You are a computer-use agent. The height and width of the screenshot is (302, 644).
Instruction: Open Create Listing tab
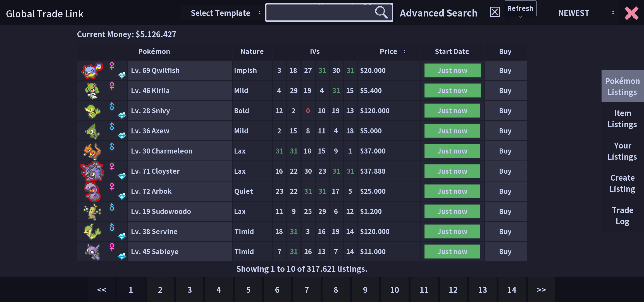pyautogui.click(x=622, y=183)
